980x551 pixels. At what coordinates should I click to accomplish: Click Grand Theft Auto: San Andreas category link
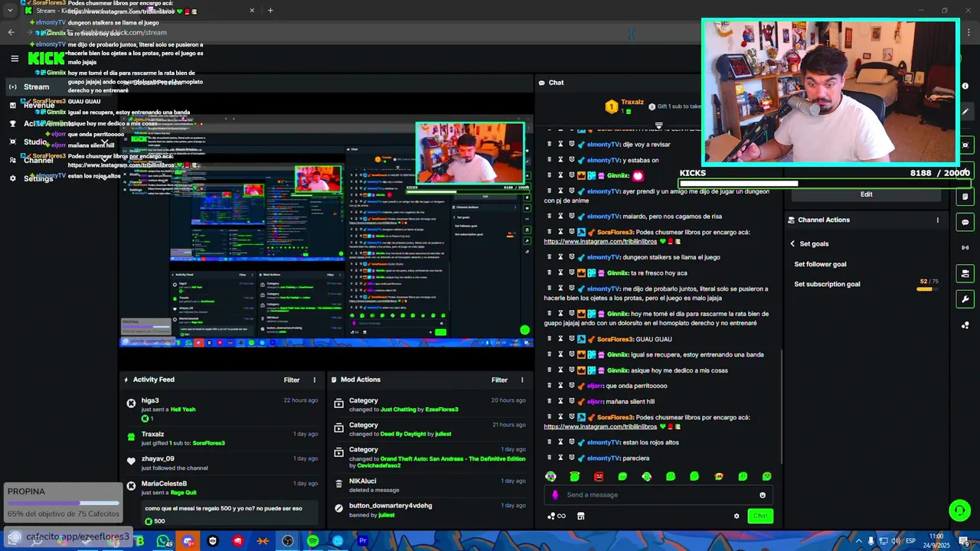pos(452,458)
